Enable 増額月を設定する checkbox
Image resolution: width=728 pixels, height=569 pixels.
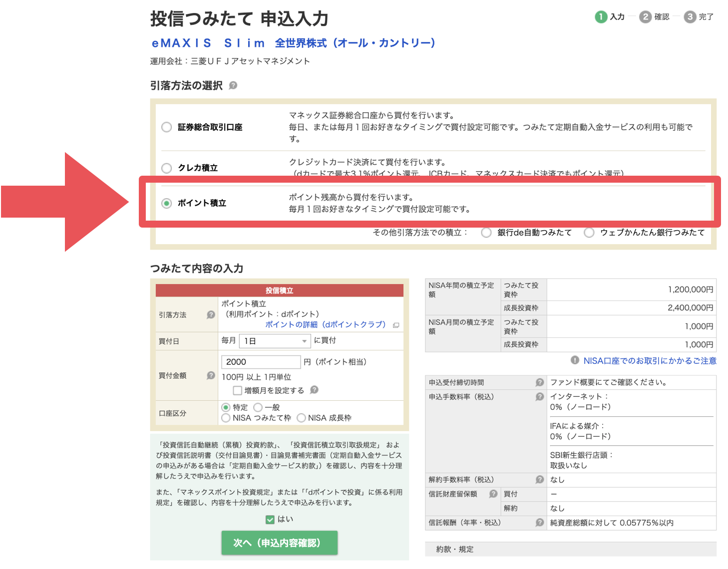pyautogui.click(x=238, y=390)
